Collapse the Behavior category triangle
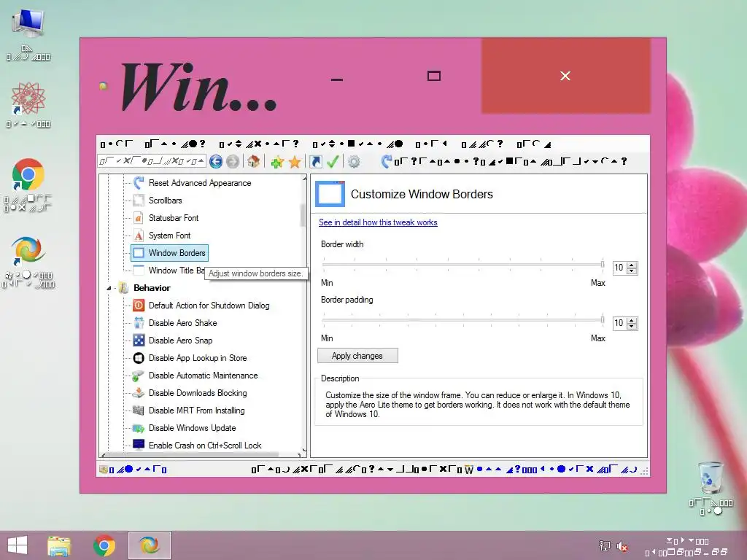This screenshot has width=747, height=560. click(109, 288)
